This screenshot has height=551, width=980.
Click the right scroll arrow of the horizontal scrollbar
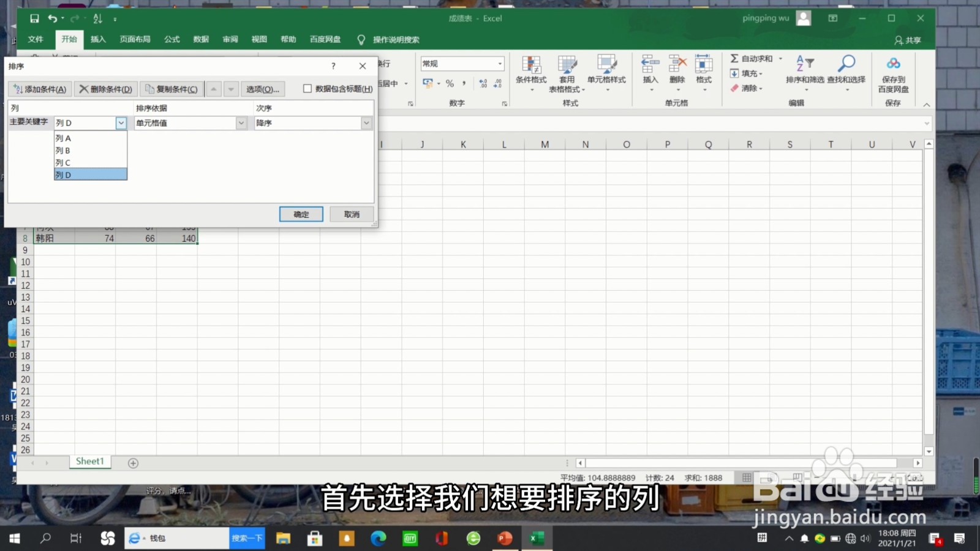coord(918,463)
